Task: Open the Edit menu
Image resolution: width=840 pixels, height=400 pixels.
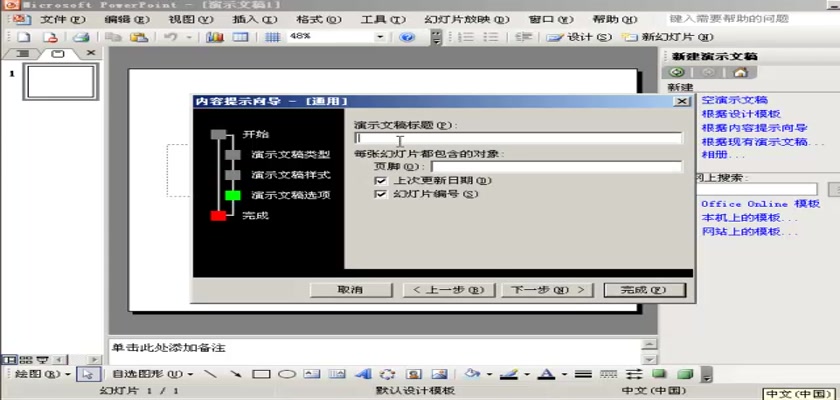Action: 126,20
